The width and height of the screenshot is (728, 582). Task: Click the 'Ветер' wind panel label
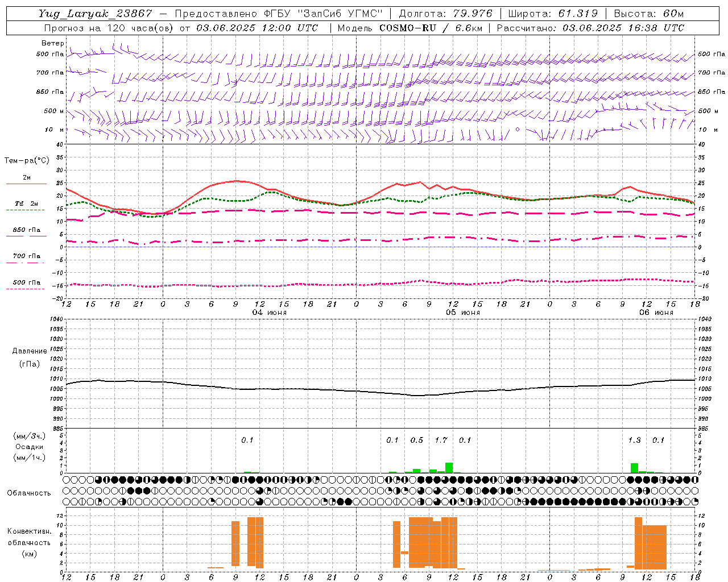[x=52, y=43]
